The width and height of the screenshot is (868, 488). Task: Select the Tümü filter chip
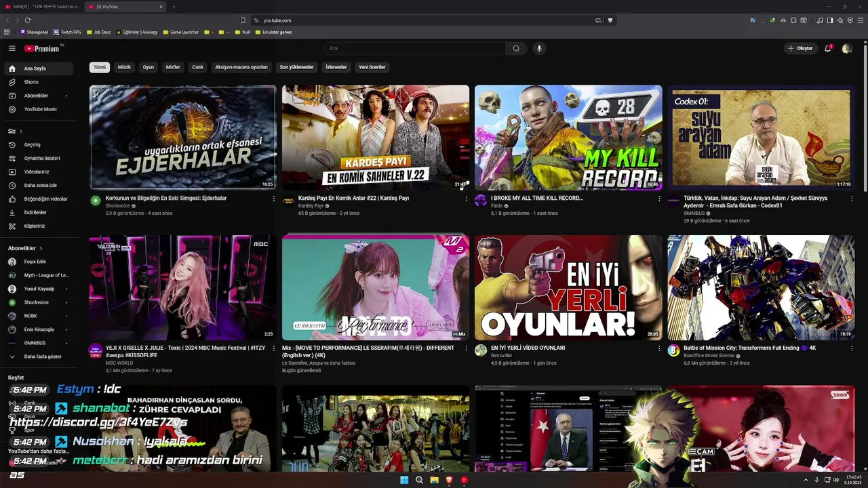(x=100, y=67)
